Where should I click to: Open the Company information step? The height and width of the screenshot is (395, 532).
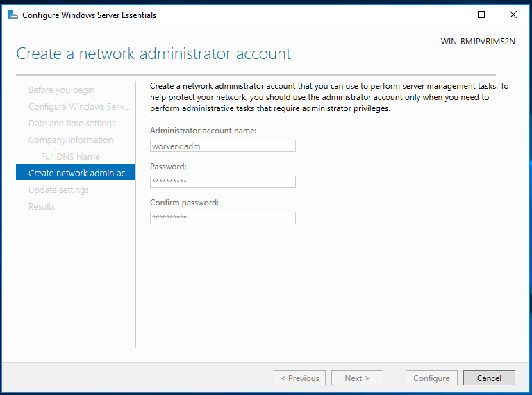tap(71, 140)
